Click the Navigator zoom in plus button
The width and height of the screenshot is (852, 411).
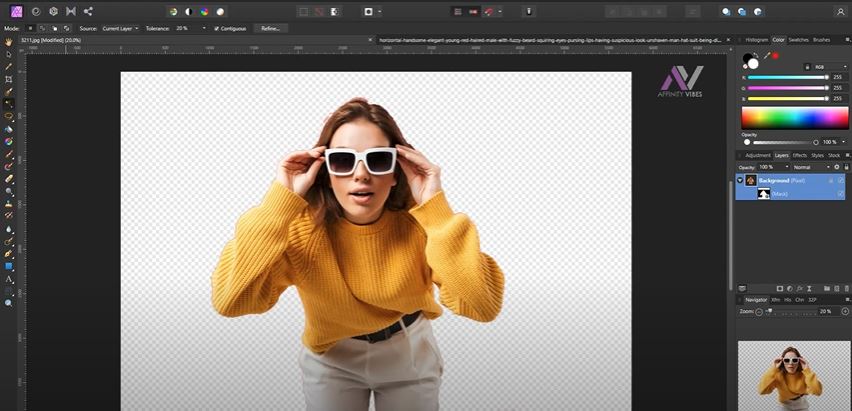[x=845, y=312]
